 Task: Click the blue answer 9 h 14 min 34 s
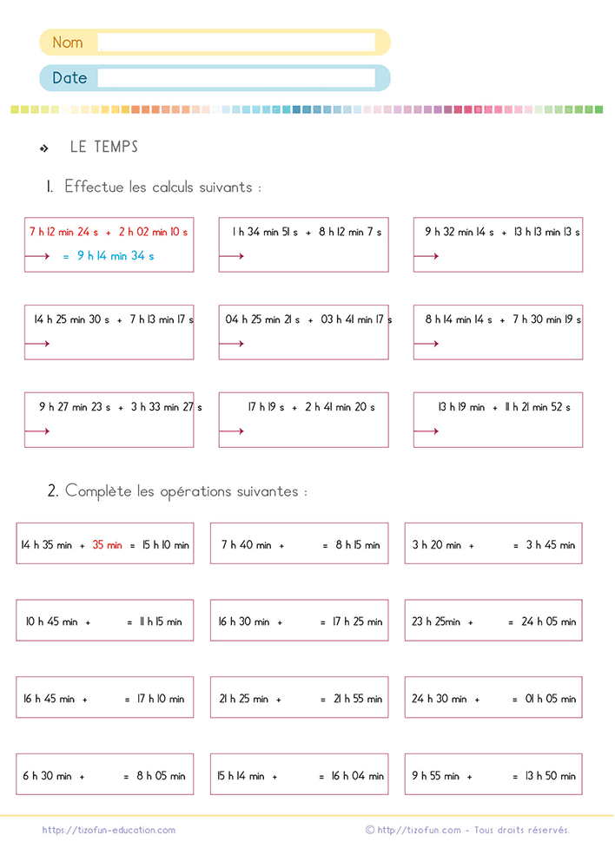(116, 256)
